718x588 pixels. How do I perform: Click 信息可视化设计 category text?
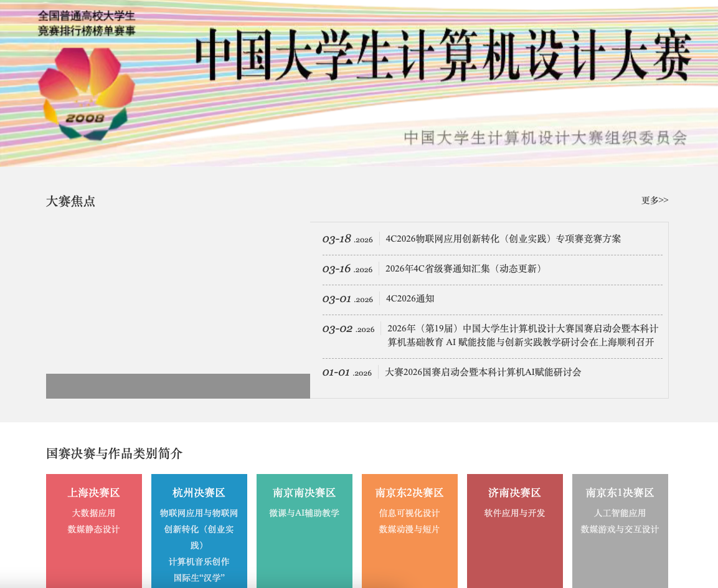pos(410,513)
